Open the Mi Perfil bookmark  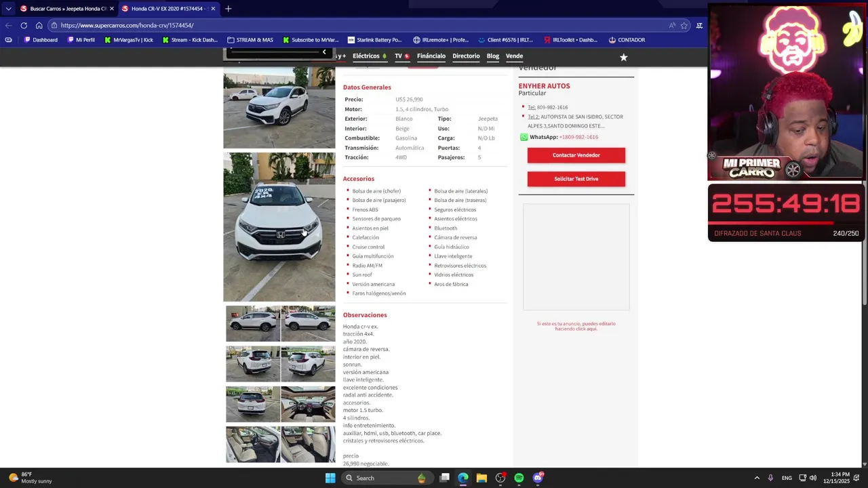coord(81,40)
